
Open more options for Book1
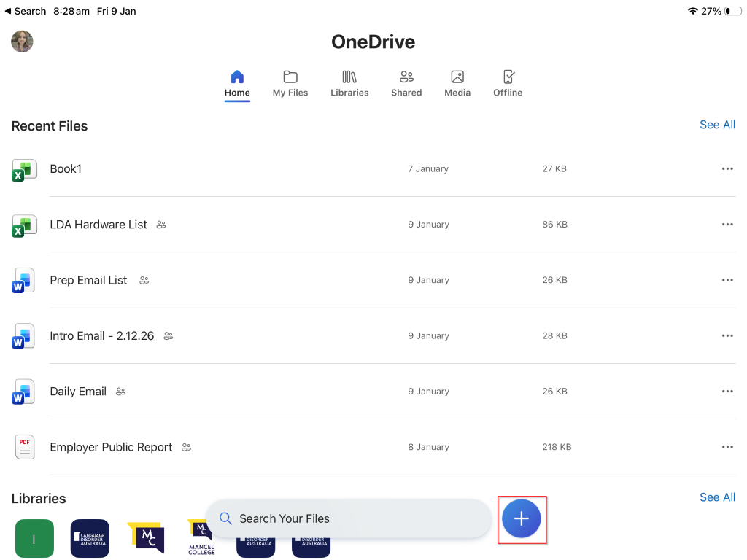click(727, 168)
